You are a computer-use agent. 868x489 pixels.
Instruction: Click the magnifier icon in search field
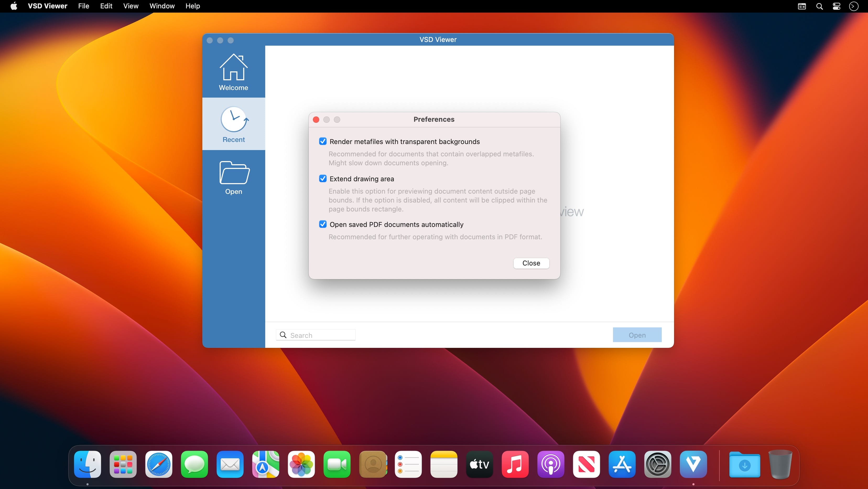(283, 335)
